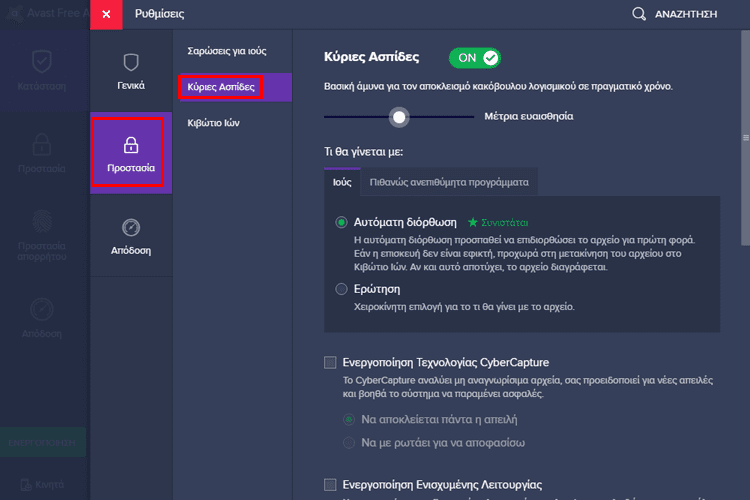Click the dimmed padlock icon in main sidebar

click(42, 142)
